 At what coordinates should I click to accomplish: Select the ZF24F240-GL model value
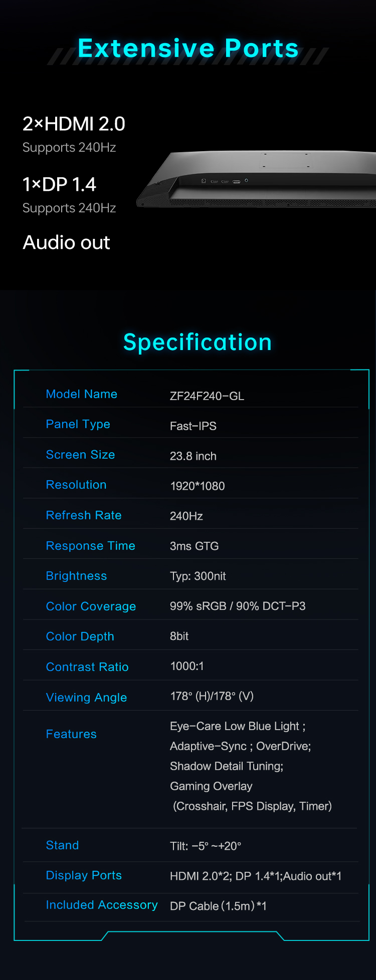point(207,396)
